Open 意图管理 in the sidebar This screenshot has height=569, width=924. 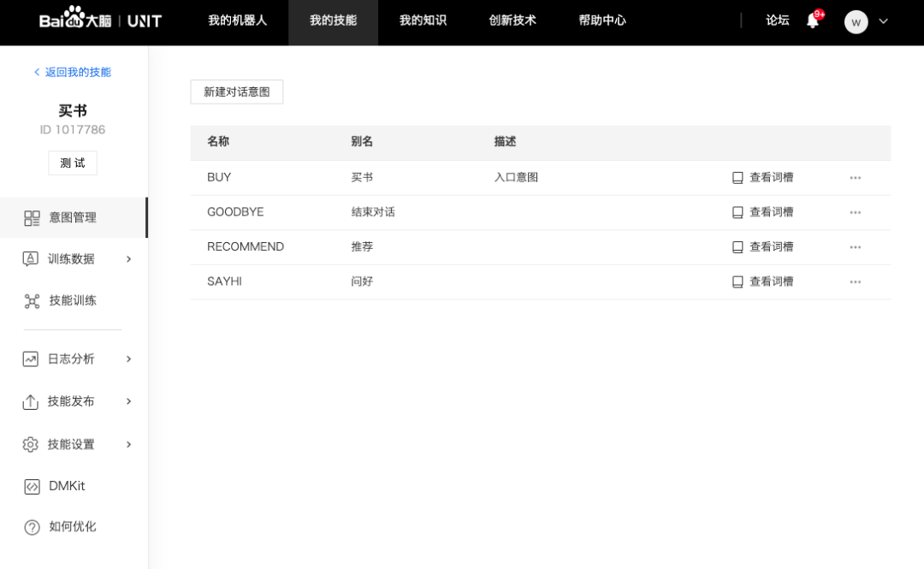click(x=73, y=217)
